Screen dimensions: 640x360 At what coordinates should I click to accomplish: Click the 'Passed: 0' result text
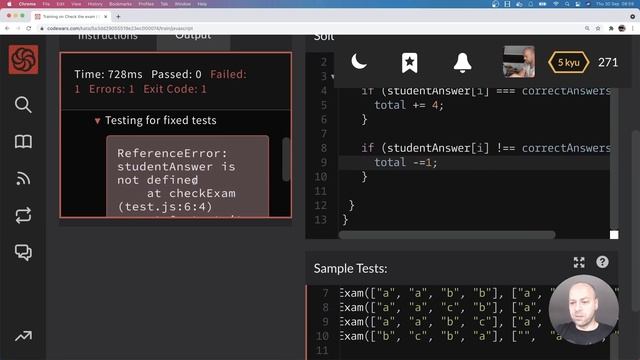click(x=176, y=74)
